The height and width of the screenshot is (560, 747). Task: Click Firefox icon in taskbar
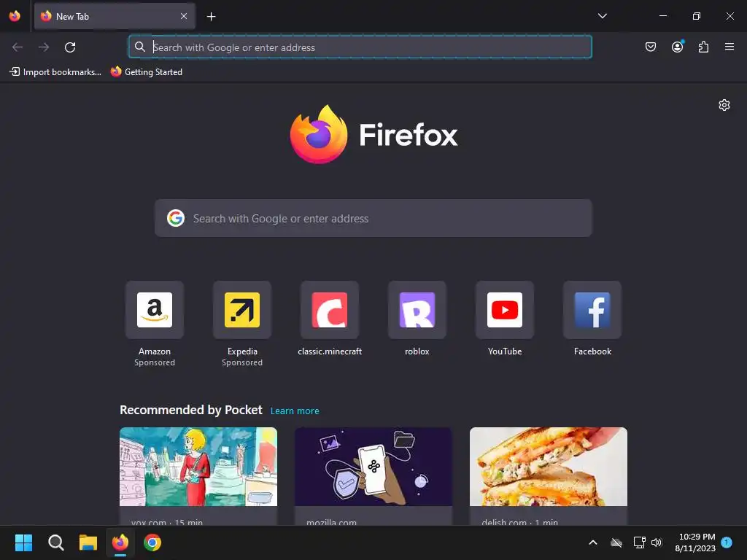pos(120,542)
